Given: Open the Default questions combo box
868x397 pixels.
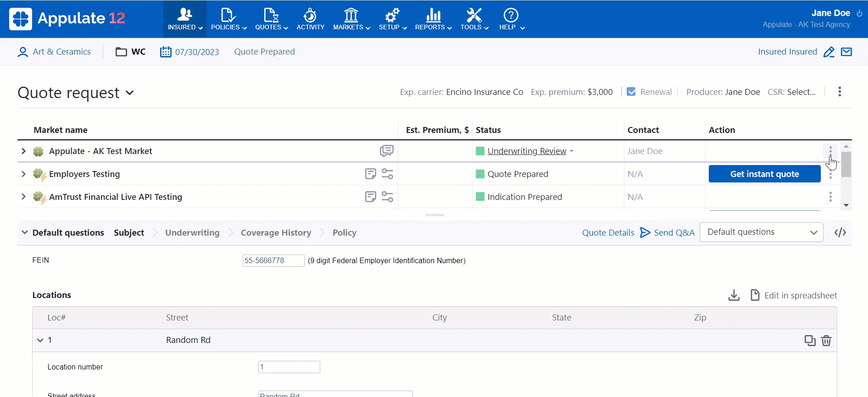Looking at the screenshot, I should [x=761, y=232].
